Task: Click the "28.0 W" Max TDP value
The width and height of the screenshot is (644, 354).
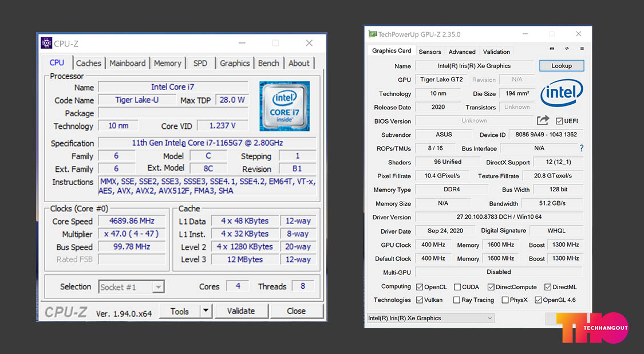Action: 232,100
